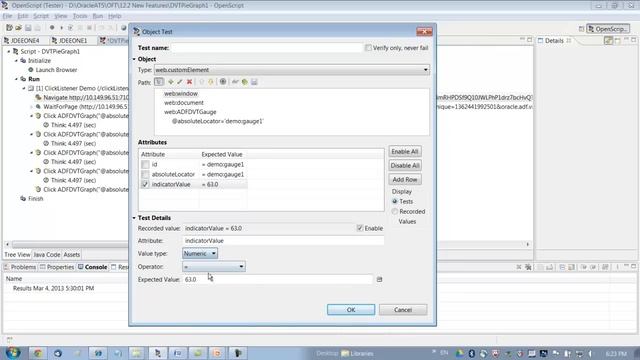Click the Test name input field
Screen dimensions: 640x360
click(x=267, y=48)
